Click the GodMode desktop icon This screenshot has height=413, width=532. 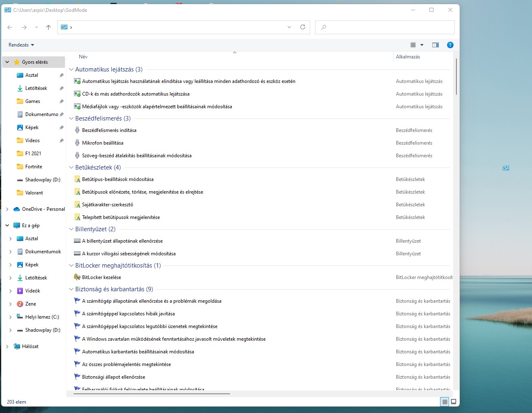click(x=506, y=168)
